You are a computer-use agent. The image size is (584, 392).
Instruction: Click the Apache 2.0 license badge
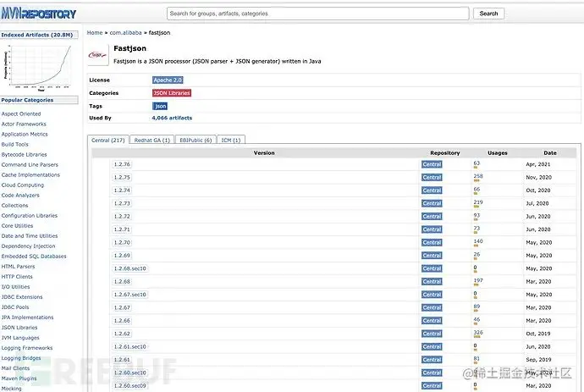click(168, 80)
